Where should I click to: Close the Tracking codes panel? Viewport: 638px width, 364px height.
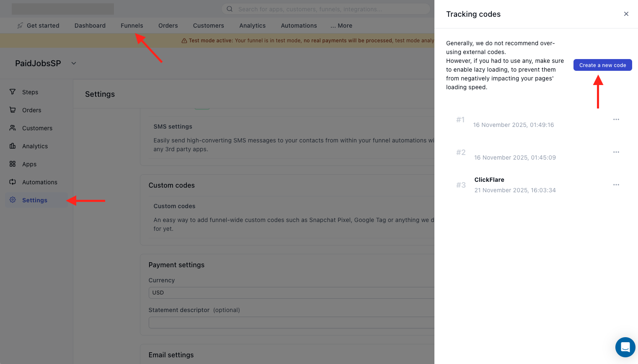coord(626,14)
